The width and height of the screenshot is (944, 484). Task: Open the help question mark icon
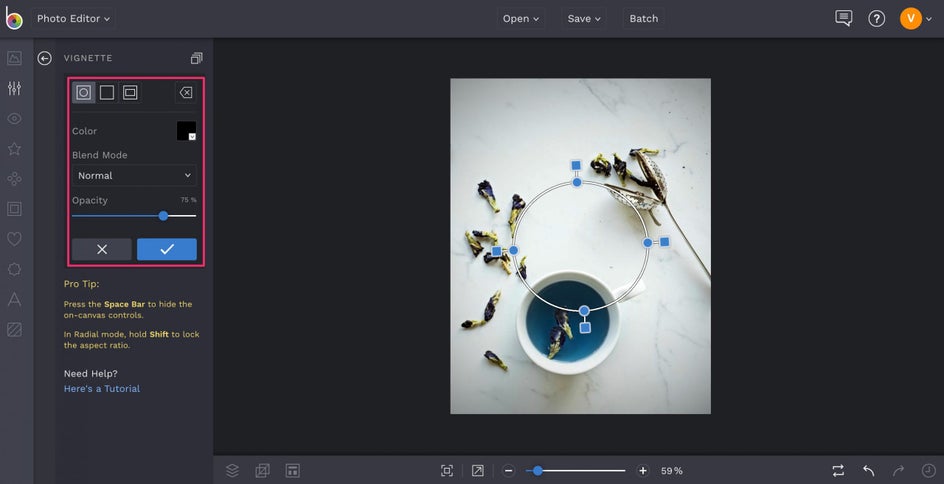[877, 19]
